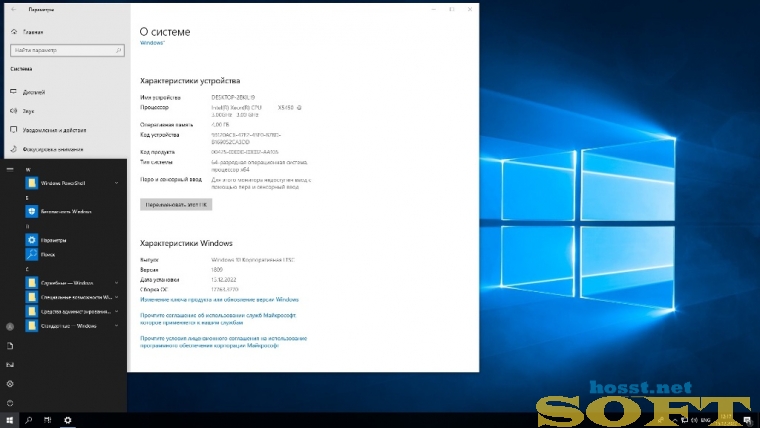Open link условия лицензионного соглашения на использование
760x428 pixels.
(223, 342)
